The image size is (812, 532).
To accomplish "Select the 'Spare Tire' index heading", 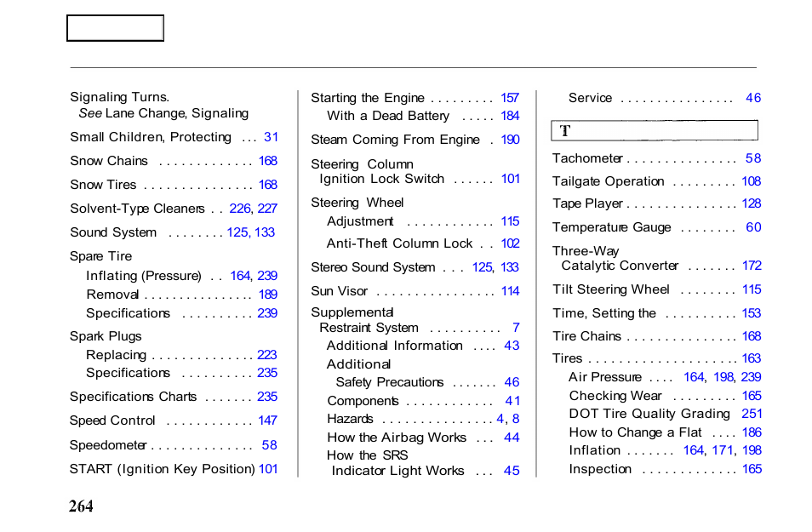I will 101,256.
